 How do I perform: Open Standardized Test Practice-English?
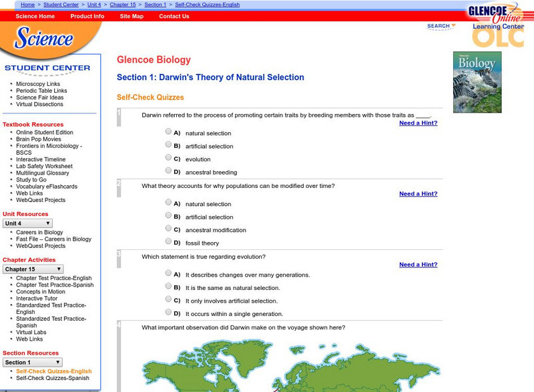coord(51,308)
